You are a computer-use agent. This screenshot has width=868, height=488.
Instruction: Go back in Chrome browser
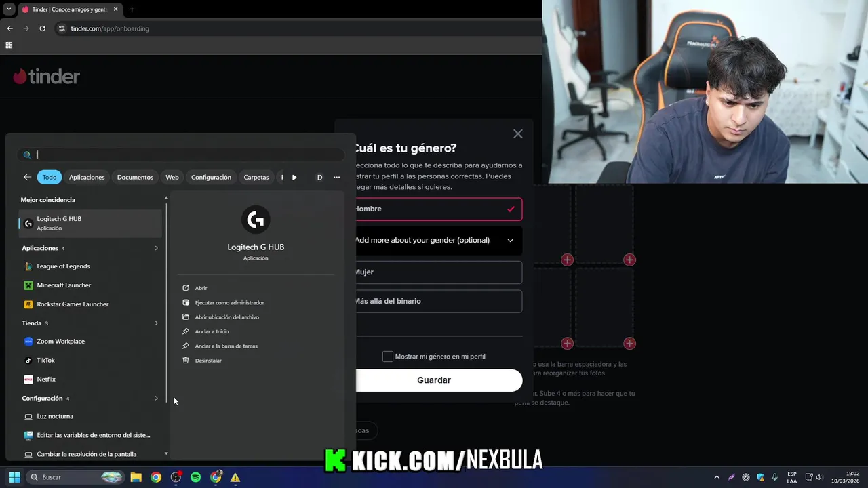click(x=9, y=28)
